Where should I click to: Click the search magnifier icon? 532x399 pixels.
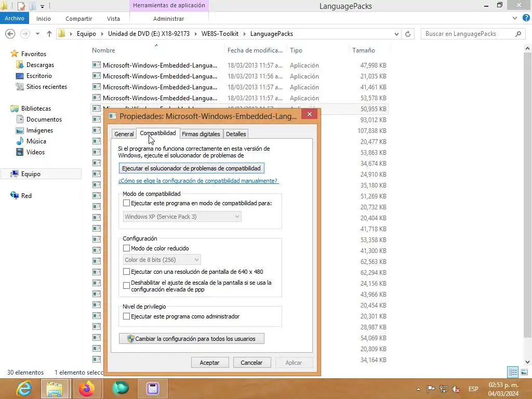(518, 34)
